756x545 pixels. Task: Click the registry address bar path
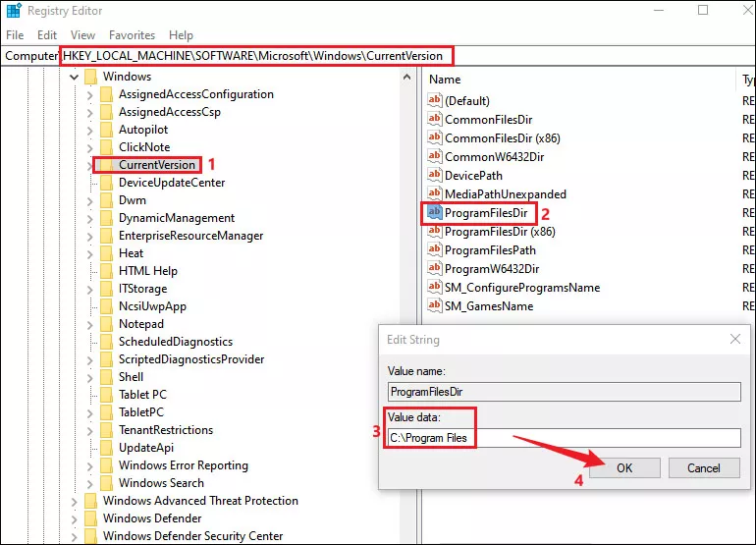pyautogui.click(x=252, y=56)
